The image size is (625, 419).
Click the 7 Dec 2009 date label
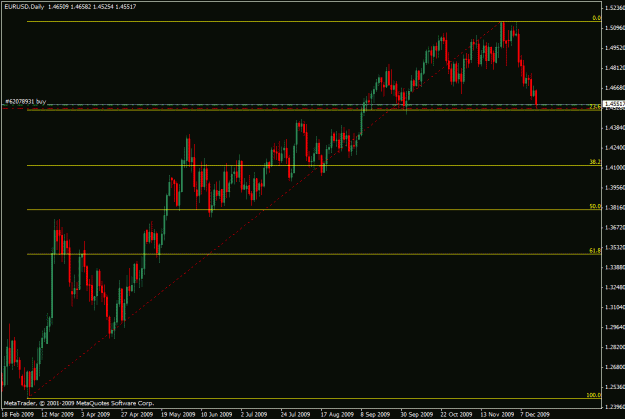[x=535, y=415]
